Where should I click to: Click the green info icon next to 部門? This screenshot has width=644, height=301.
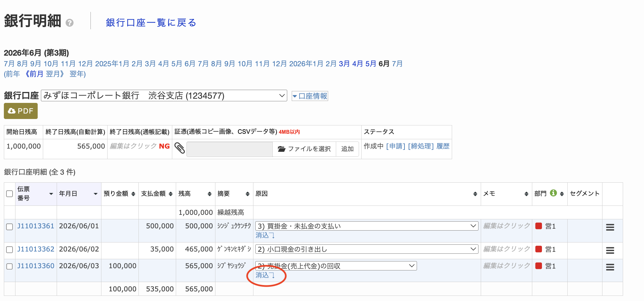coord(554,193)
